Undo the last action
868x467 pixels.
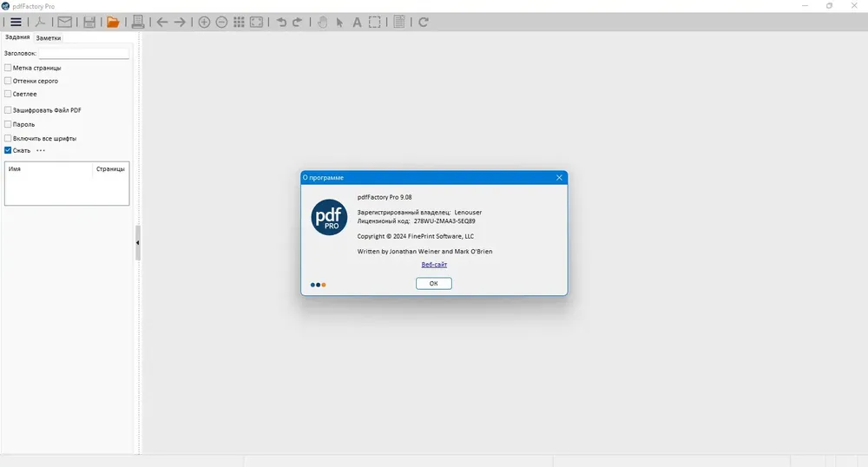(x=281, y=22)
